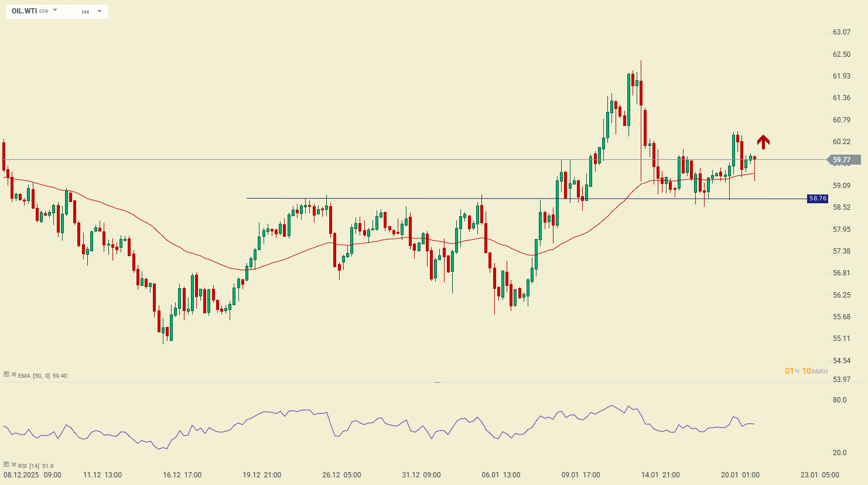Image resolution: width=868 pixels, height=485 pixels.
Task: Open EMA indicator settings icon
Action: coord(6,374)
